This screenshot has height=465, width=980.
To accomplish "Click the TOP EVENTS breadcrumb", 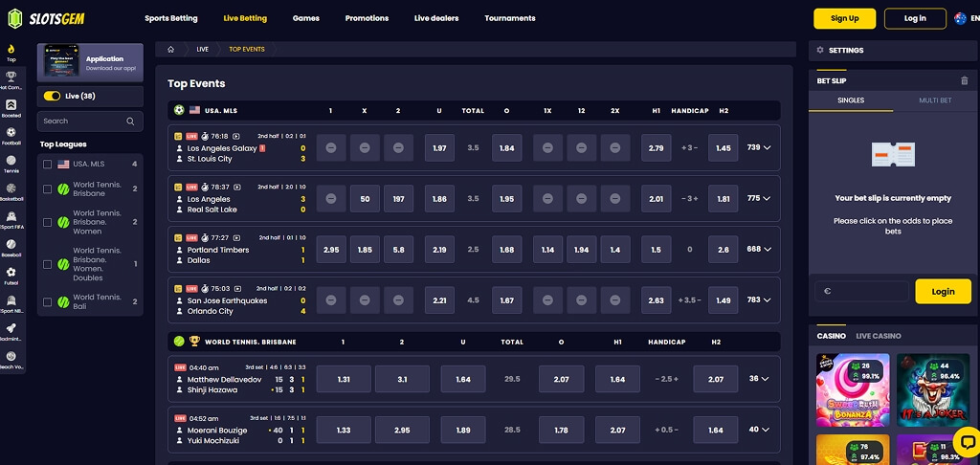I will 246,50.
